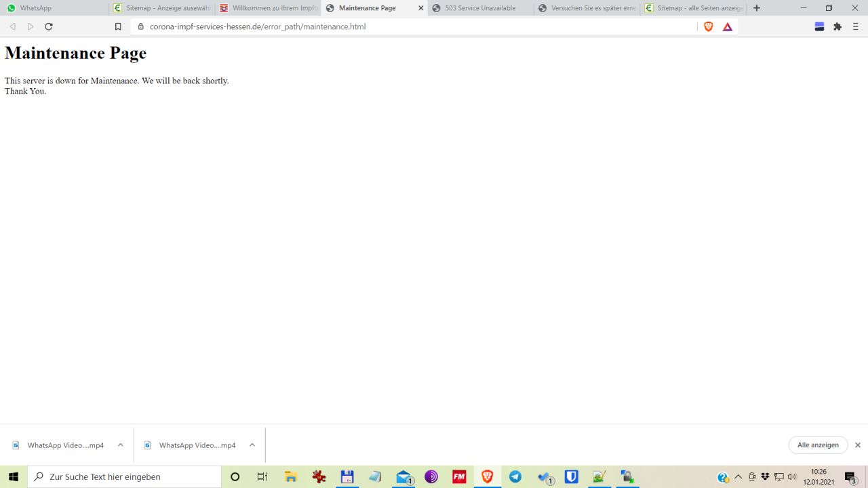Open the browser extensions puzzle icon

pyautogui.click(x=837, y=26)
